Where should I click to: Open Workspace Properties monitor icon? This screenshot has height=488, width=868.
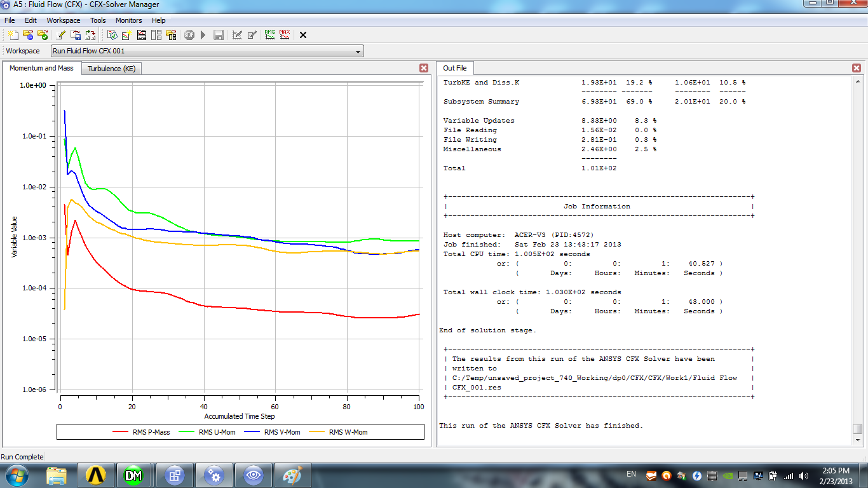(x=112, y=35)
